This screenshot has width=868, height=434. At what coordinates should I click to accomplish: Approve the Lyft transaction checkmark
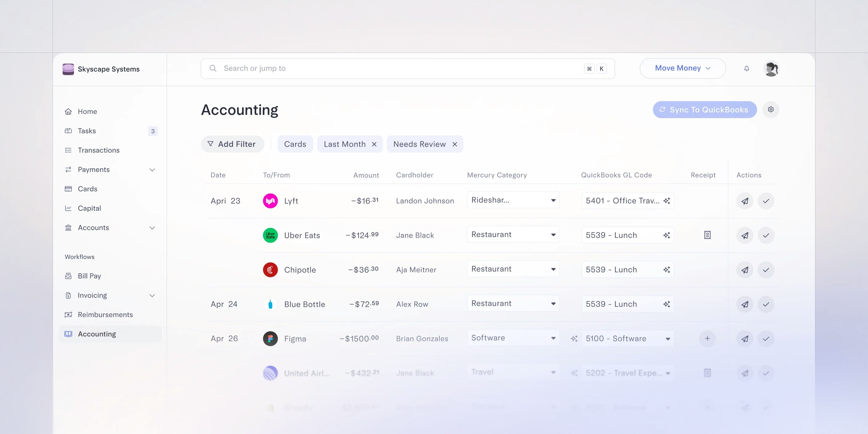pos(766,201)
